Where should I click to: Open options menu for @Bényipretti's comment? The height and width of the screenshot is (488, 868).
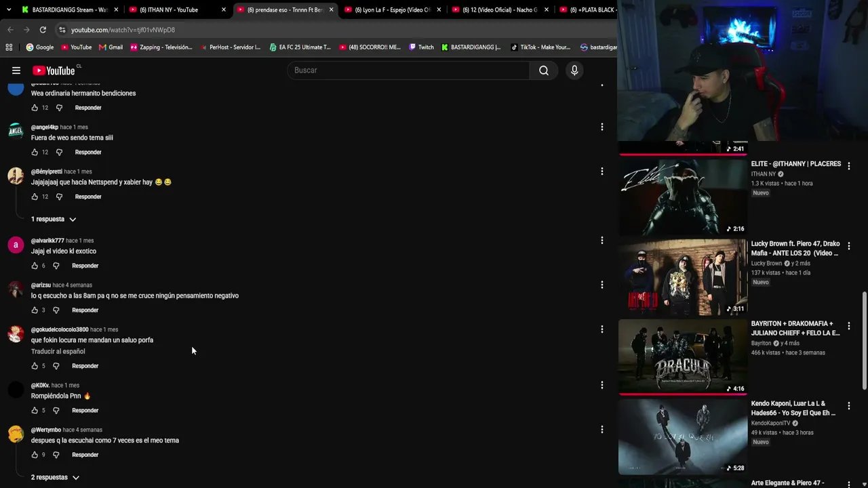(x=601, y=171)
